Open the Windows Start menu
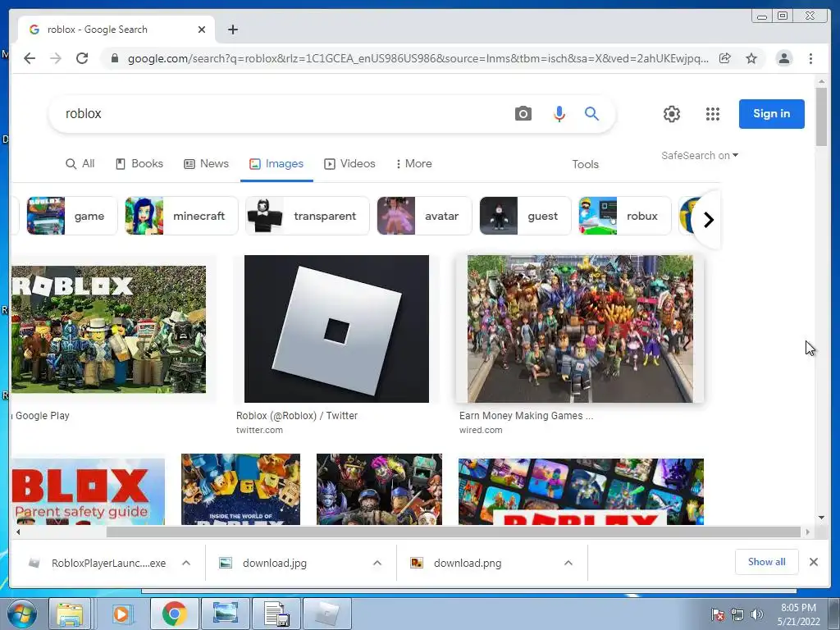Viewport: 840px width, 630px height. click(x=22, y=614)
